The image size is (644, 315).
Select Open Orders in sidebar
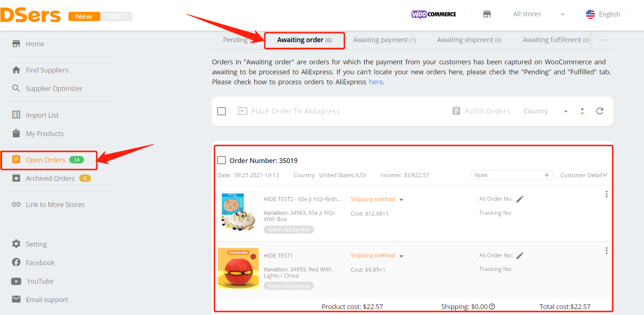click(x=46, y=160)
